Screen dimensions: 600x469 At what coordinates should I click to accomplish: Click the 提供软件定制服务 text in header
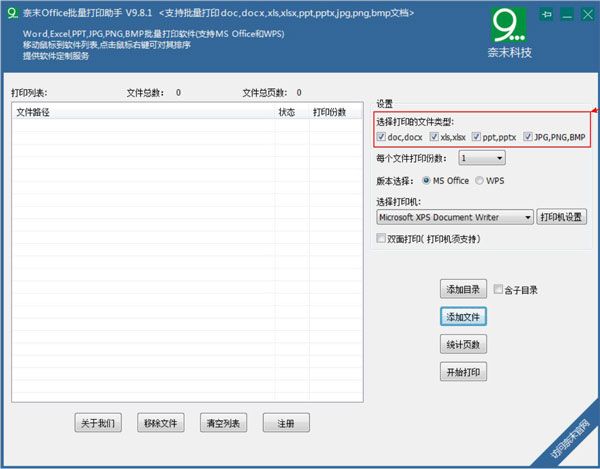56,56
